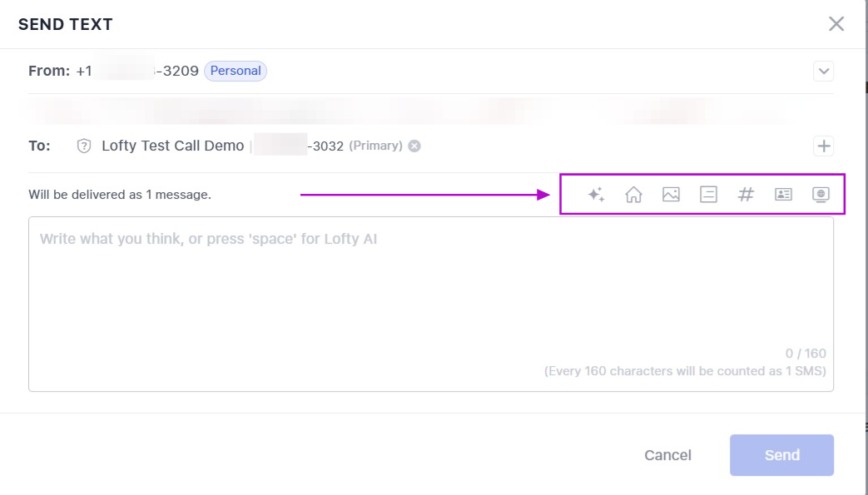This screenshot has width=868, height=495.
Task: Click the shield icon beside recipient name
Action: (x=83, y=146)
